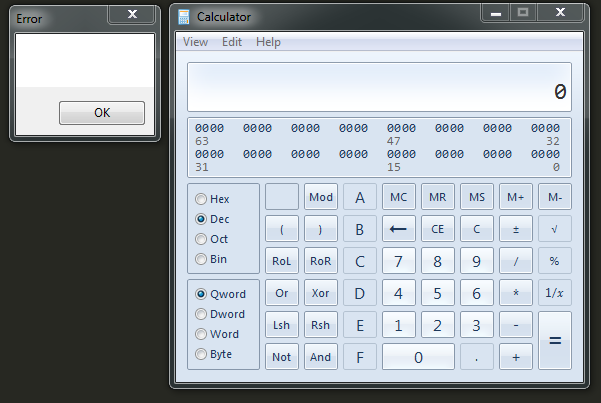Click the multiply asterisk button

tap(516, 293)
